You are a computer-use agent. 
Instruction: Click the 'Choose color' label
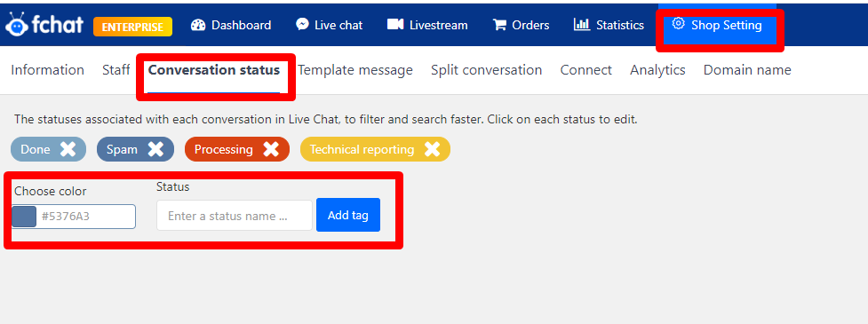pyautogui.click(x=51, y=192)
